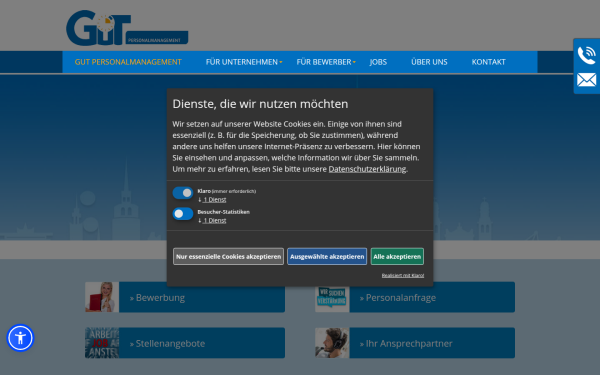This screenshot has height=375, width=600.
Task: Open the Für Unternehmen dropdown menu
Action: [244, 62]
